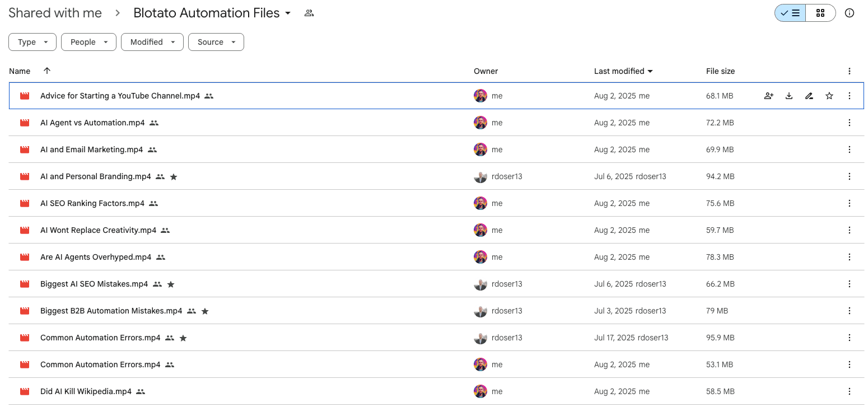Open the Blotato Automation Files folder menu
Image resolution: width=868 pixels, height=407 pixels.
[212, 13]
